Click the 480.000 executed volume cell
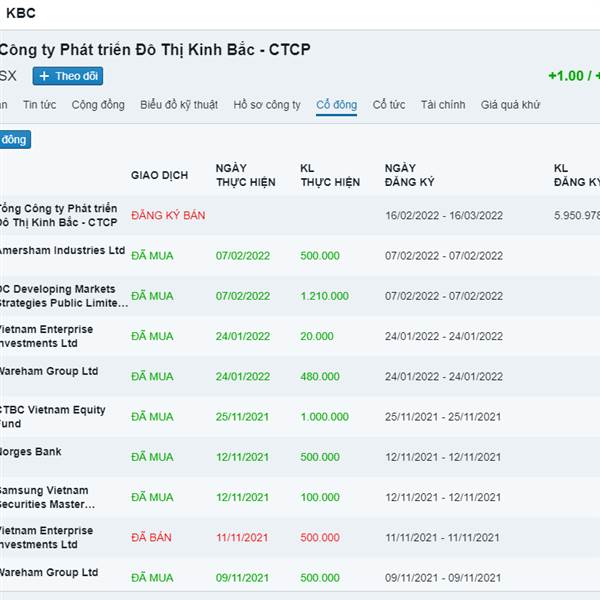This screenshot has height=600, width=600. (320, 376)
